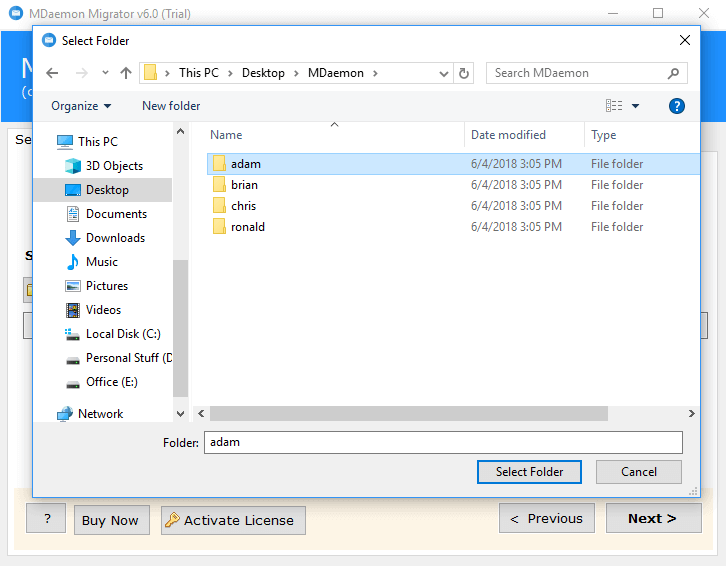The height and width of the screenshot is (566, 726).
Task: Go to Previous step in Migrator
Action: pos(547,518)
